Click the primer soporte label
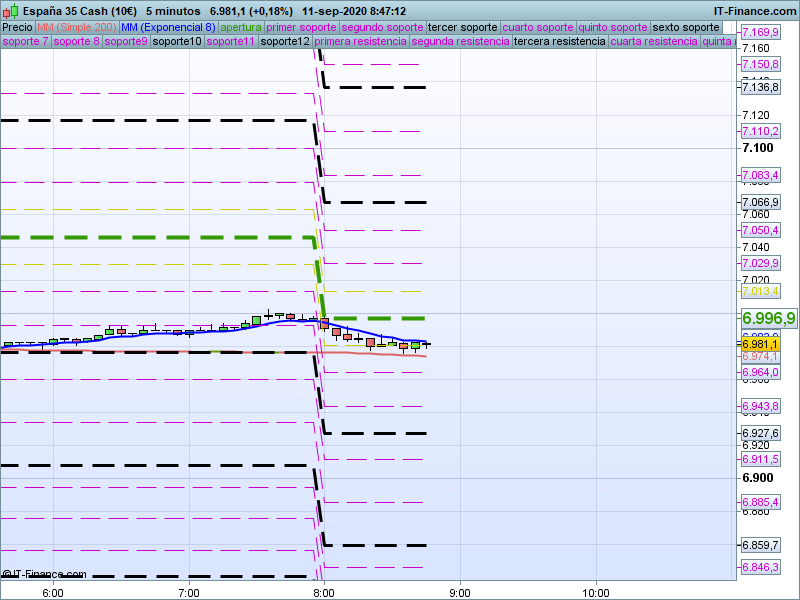800x600 pixels. [x=302, y=27]
